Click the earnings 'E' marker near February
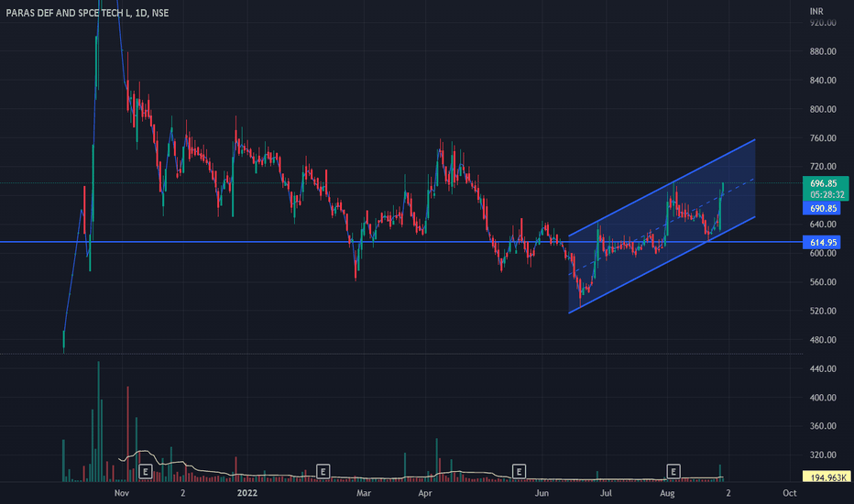This screenshot has width=854, height=504. pos(323,471)
